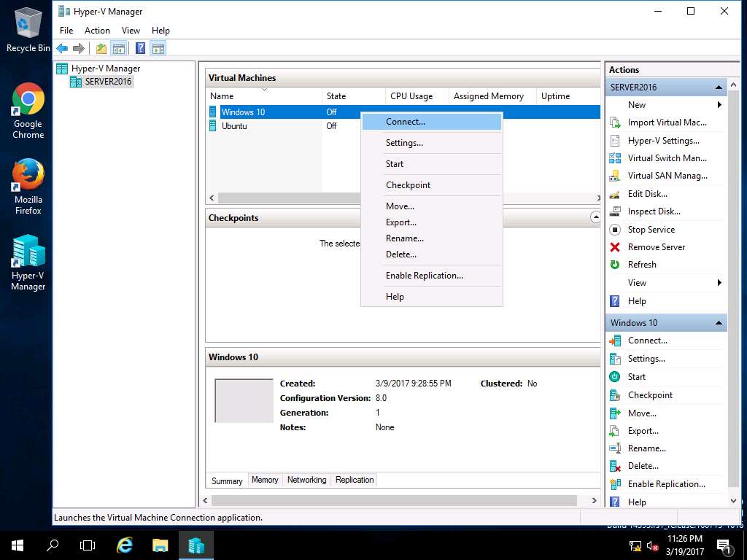Click the Import Virtual Machine icon in Actions
This screenshot has height=560, width=747.
[x=615, y=122]
